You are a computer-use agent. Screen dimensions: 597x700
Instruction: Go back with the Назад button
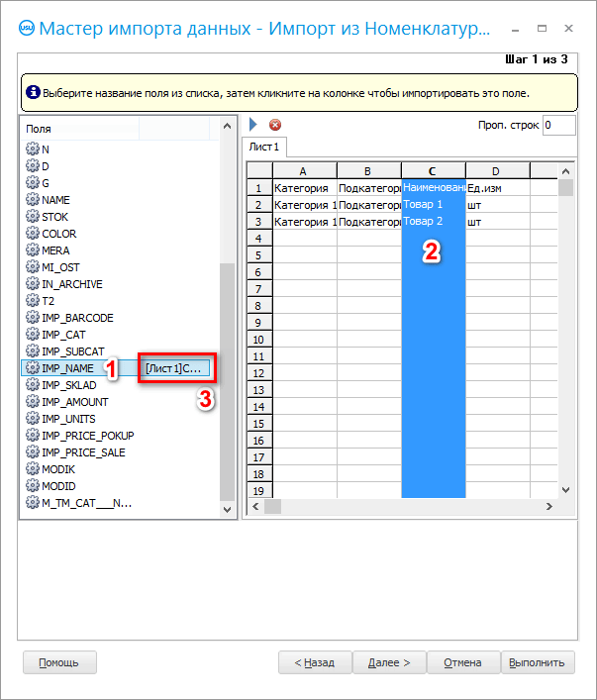pyautogui.click(x=315, y=662)
